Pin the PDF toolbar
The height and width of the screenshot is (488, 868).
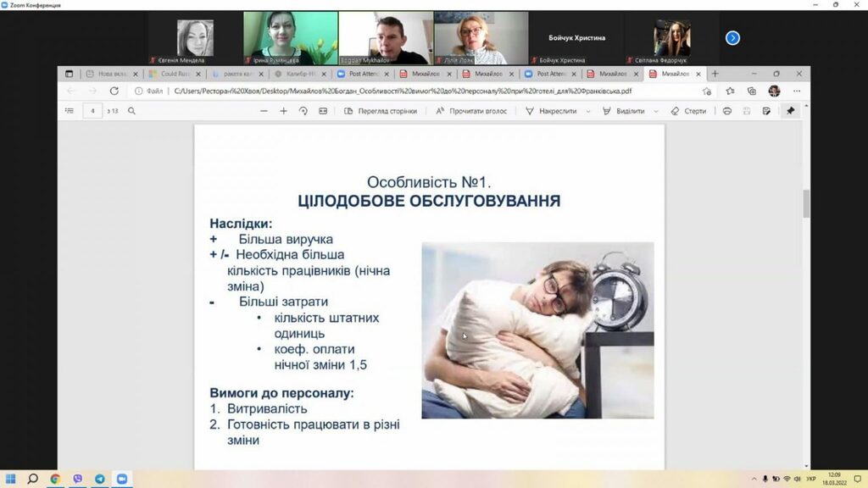pyautogui.click(x=791, y=111)
